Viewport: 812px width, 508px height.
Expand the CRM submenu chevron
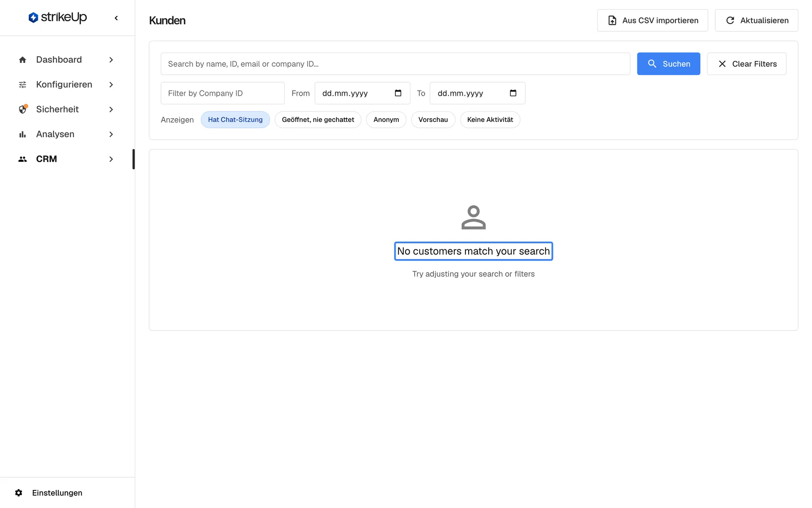click(111, 159)
